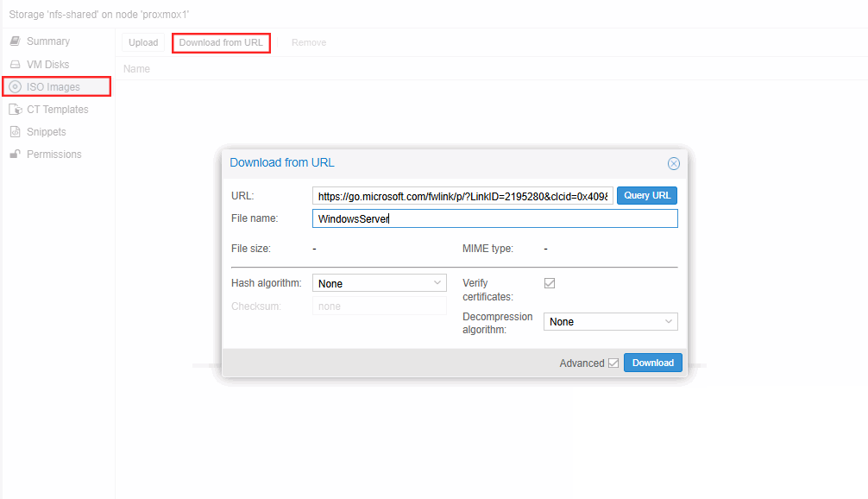Click the CT Templates icon

pos(15,110)
